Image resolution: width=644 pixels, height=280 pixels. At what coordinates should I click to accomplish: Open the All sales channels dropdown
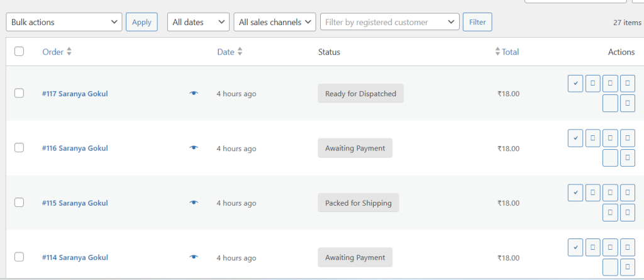point(274,22)
